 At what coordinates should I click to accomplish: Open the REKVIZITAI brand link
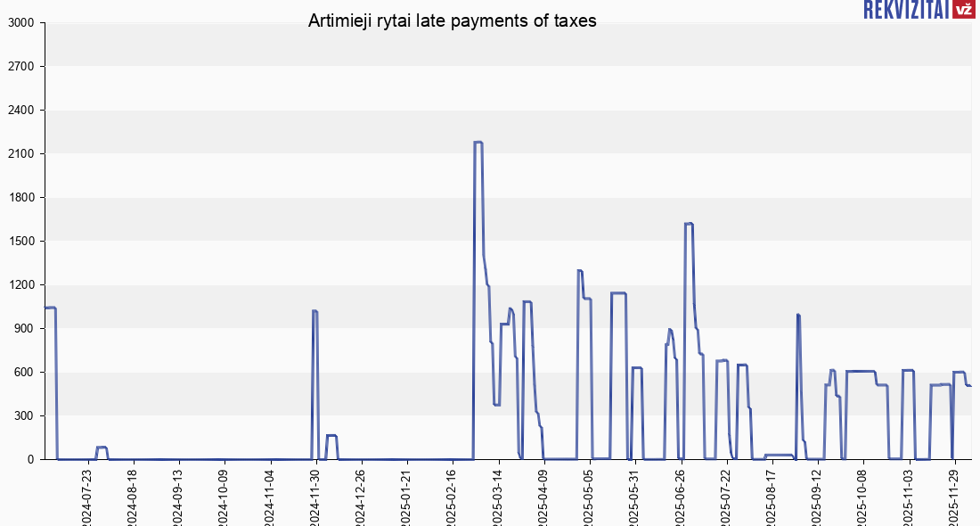tap(906, 10)
